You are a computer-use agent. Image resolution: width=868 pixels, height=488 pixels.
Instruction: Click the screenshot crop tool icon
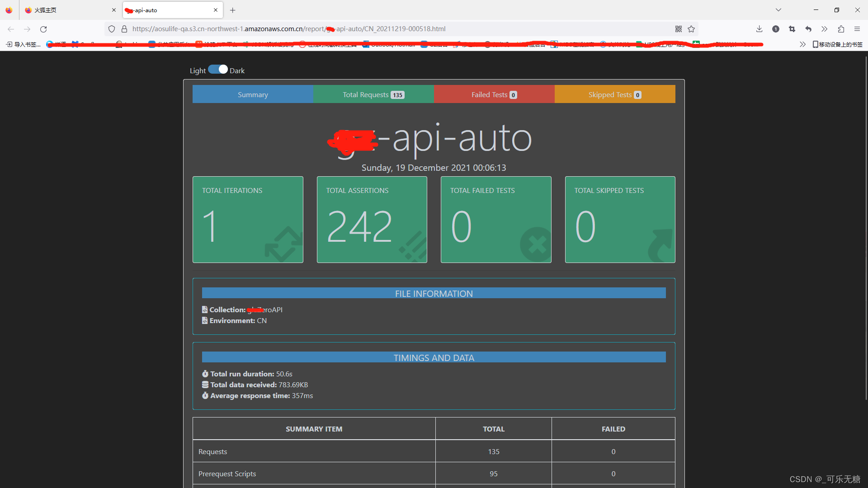pos(792,29)
